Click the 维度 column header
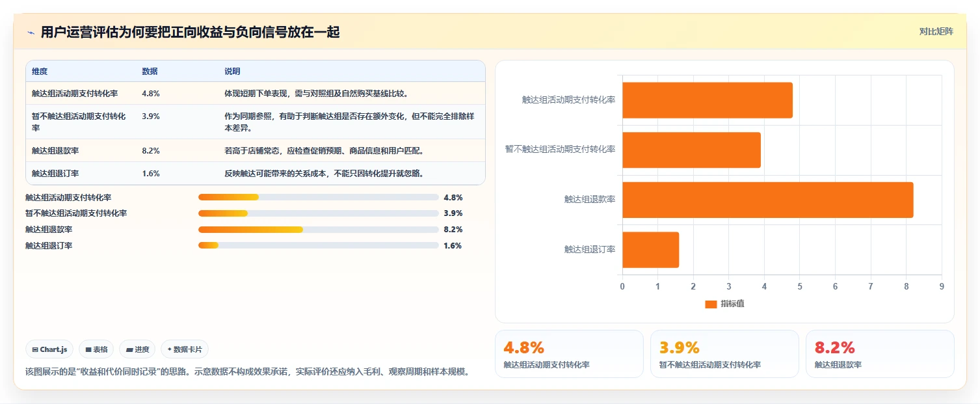 coord(40,72)
